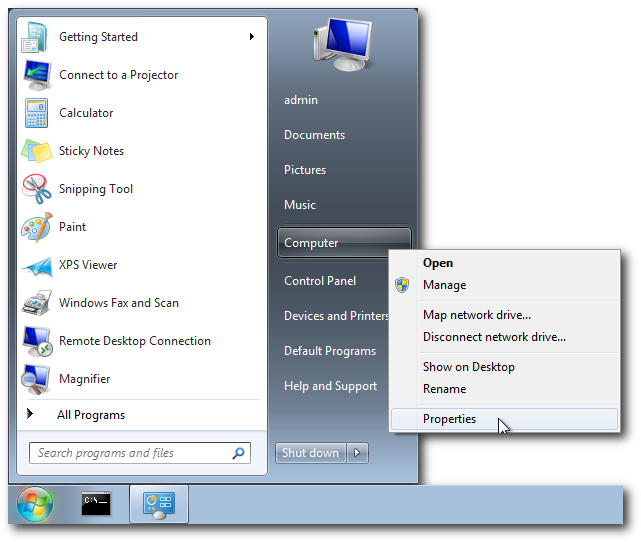Viewport: 641px width, 542px height.
Task: Click the Shut down button
Action: (311, 453)
